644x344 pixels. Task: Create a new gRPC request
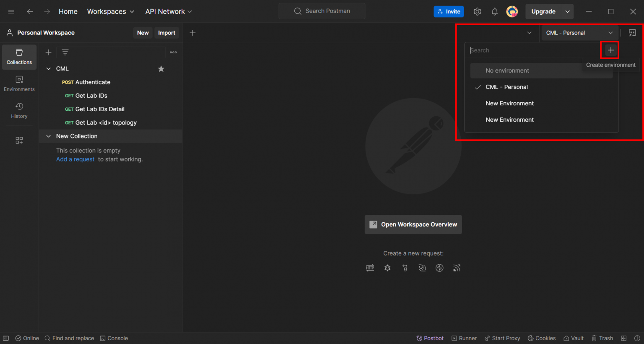click(405, 268)
